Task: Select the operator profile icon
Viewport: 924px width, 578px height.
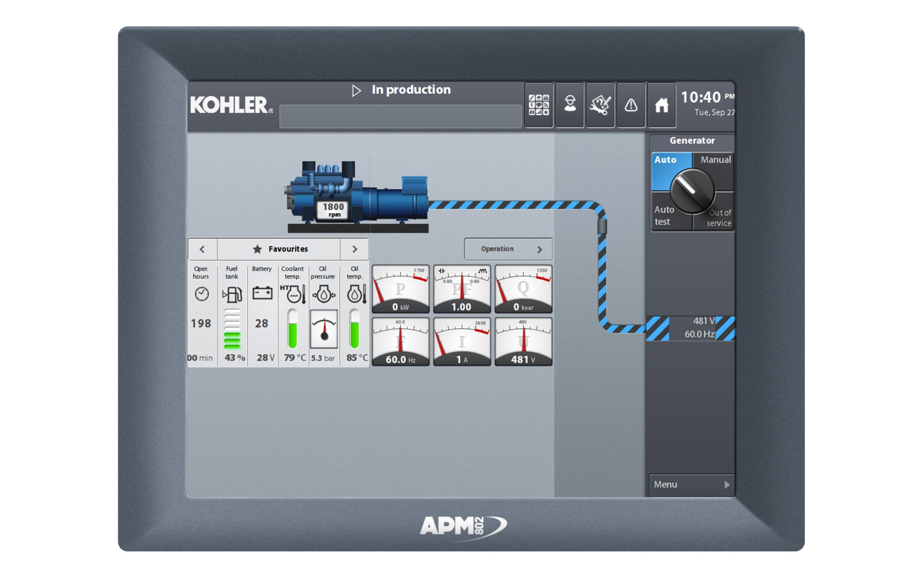Action: tap(569, 105)
